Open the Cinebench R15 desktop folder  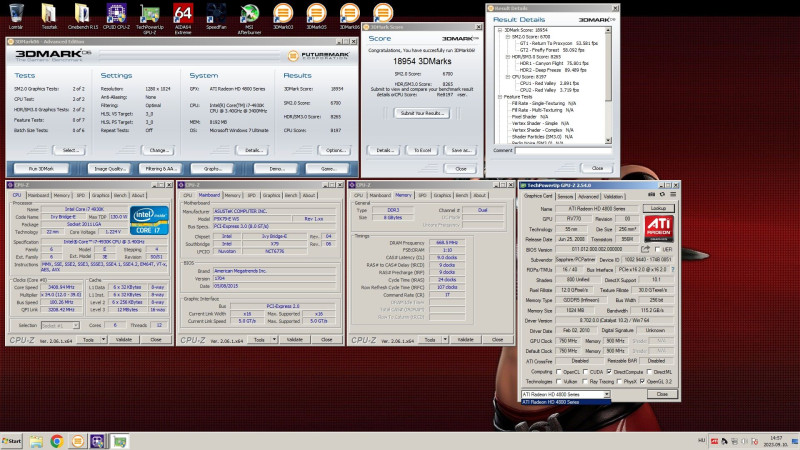point(82,15)
